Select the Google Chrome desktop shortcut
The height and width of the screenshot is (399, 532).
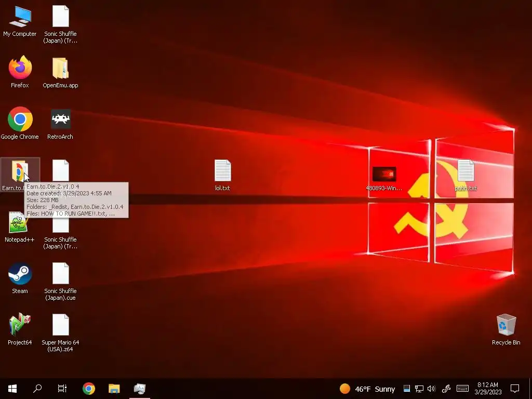tap(20, 124)
